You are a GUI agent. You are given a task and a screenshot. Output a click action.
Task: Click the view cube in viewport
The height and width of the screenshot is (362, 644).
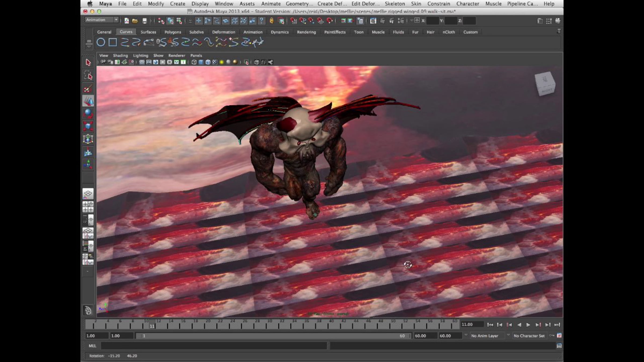[x=545, y=84]
